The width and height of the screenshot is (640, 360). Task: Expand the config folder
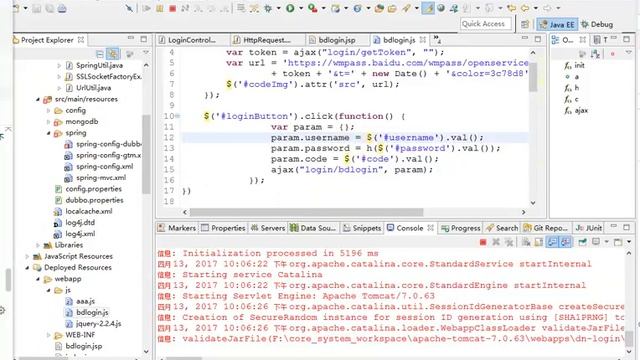tap(49, 111)
